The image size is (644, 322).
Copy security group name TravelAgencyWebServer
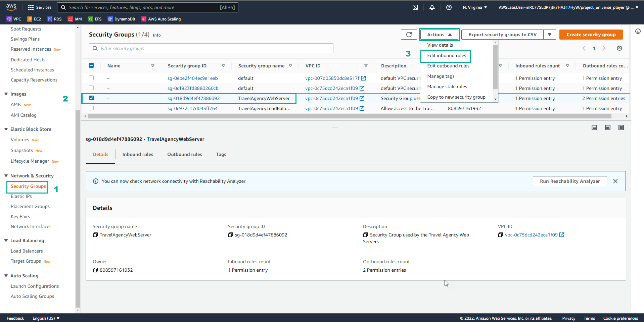tap(95, 235)
